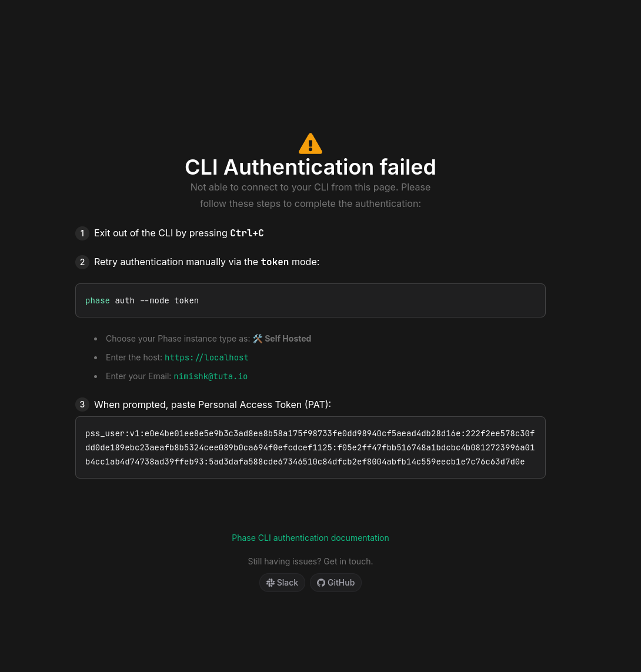Click the step 1 number badge
Image resolution: width=641 pixels, height=672 pixels.
82,233
